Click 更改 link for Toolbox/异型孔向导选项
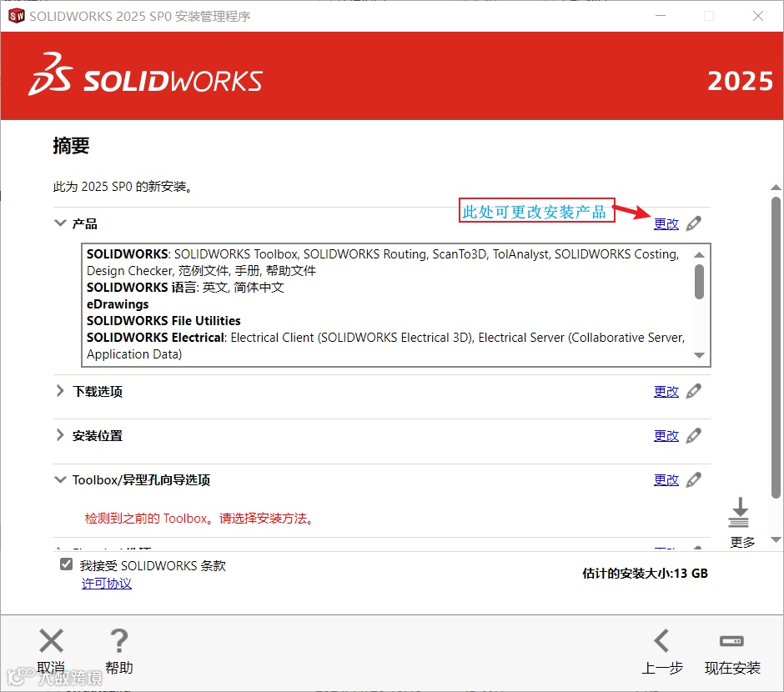Image resolution: width=784 pixels, height=692 pixels. click(666, 480)
